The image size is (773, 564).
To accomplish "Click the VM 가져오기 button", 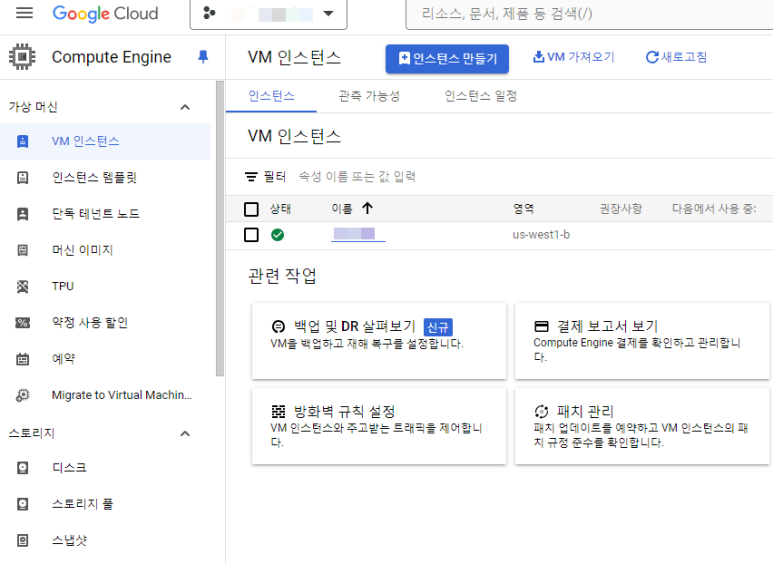I will (x=574, y=57).
